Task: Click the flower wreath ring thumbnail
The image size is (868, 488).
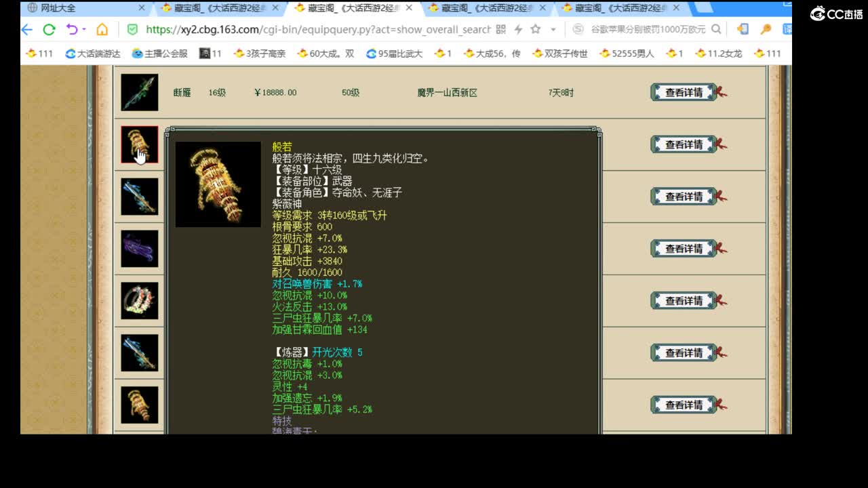Action: pos(140,301)
